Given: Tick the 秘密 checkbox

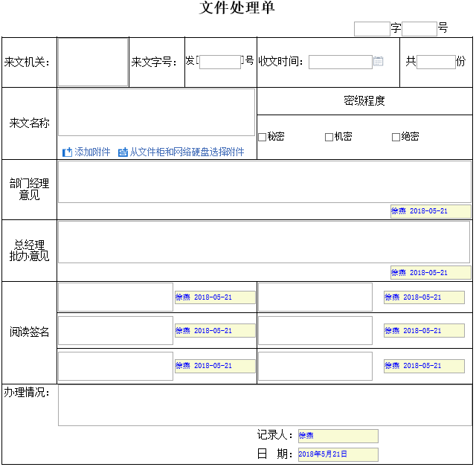Looking at the screenshot, I should (x=262, y=137).
